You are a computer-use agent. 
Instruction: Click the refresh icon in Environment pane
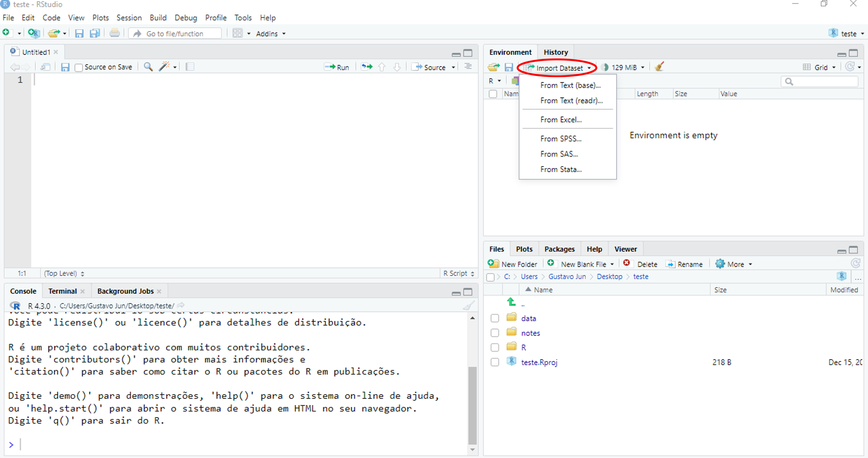(850, 67)
